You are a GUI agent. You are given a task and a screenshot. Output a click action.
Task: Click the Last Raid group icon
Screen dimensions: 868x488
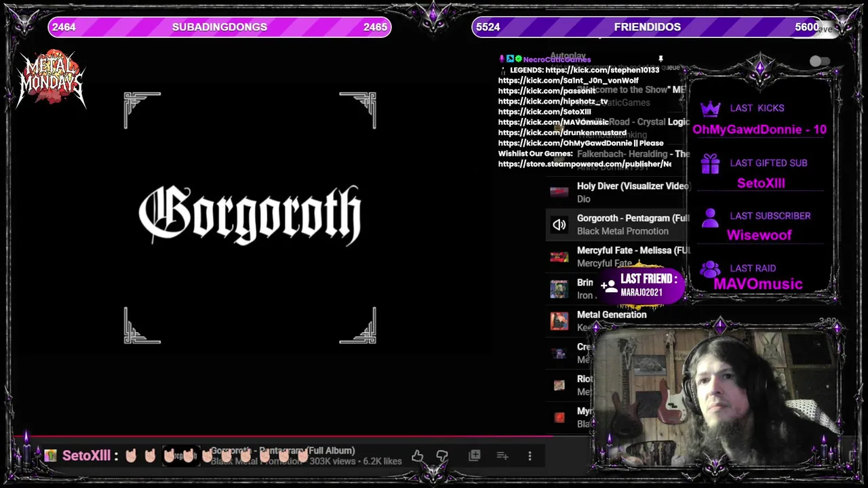point(710,268)
